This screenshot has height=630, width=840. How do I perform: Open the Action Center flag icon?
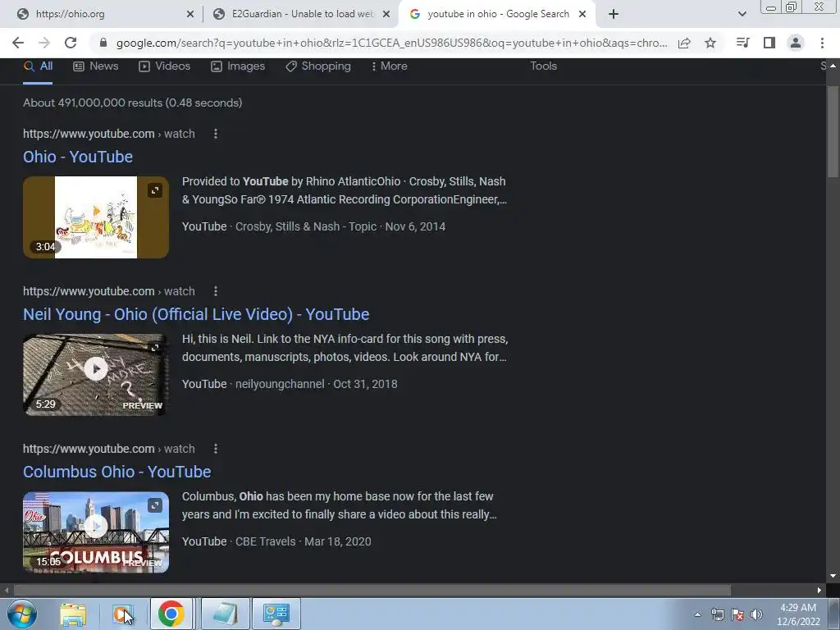coord(737,614)
